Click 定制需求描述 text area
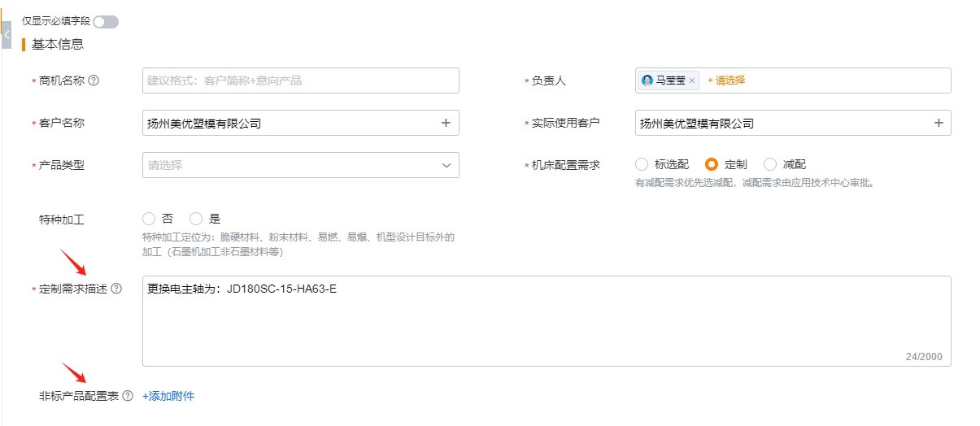Screen dimensions: 980x426 point(547,321)
